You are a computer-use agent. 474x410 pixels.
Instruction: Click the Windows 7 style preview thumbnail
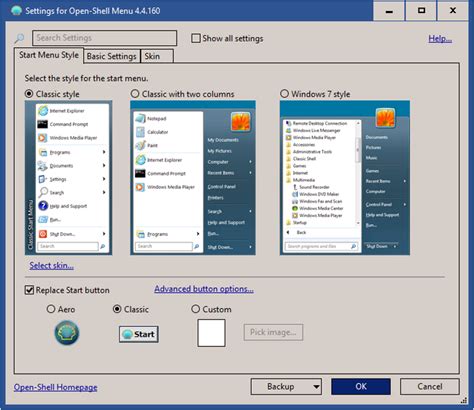[x=345, y=178]
